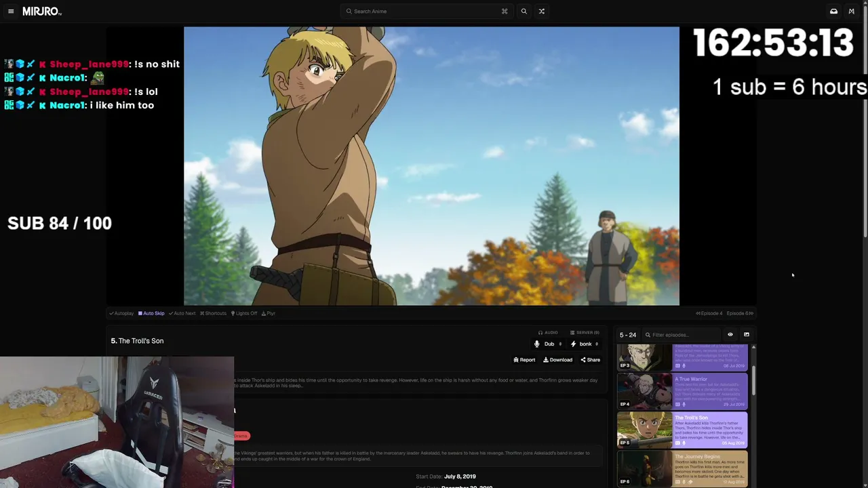Open the bonk server dropdown
The image size is (868, 488).
pos(585,344)
